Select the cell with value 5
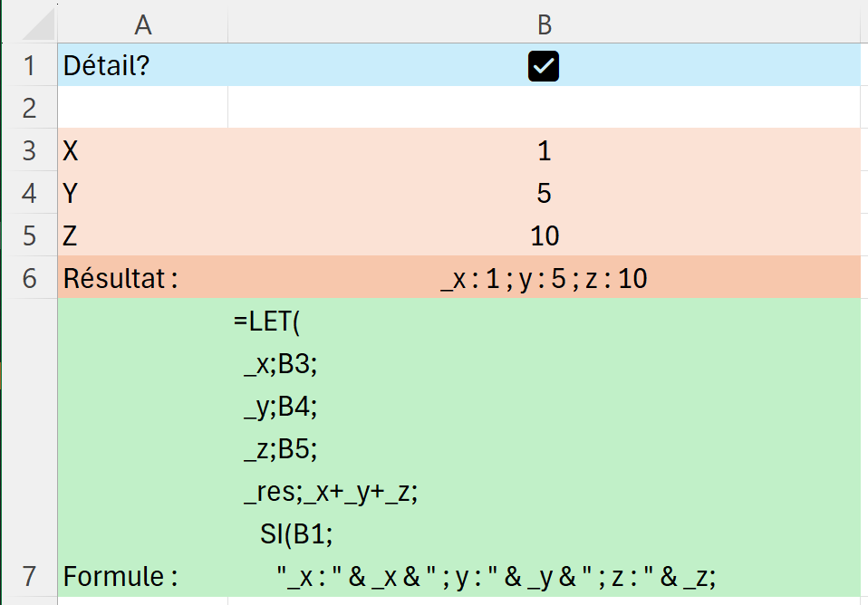The image size is (868, 605). pos(544,193)
